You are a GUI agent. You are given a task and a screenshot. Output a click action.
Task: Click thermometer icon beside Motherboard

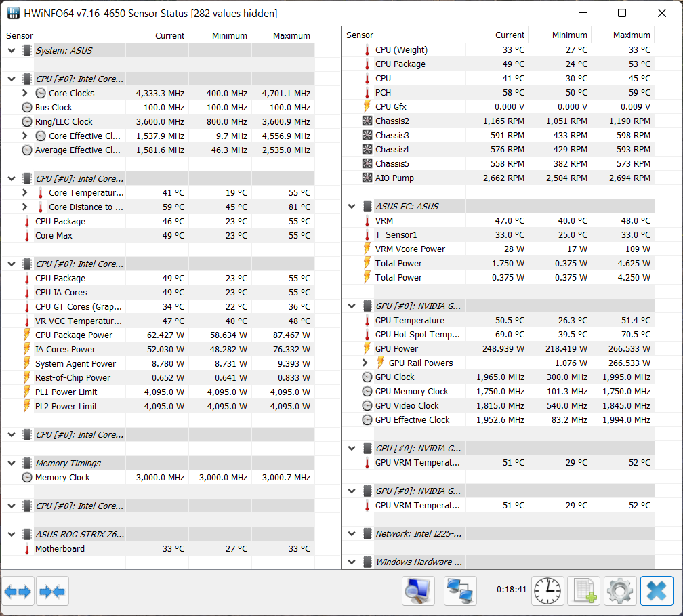(27, 549)
